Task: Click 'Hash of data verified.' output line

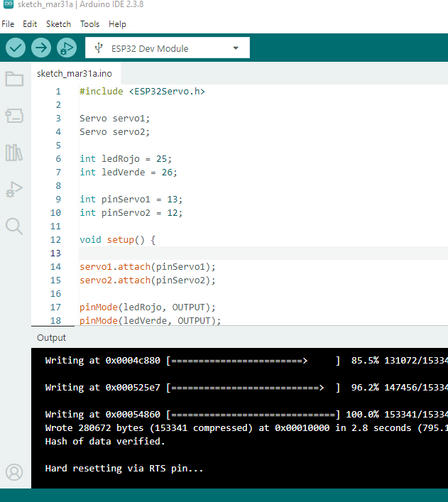Action: pos(105,442)
